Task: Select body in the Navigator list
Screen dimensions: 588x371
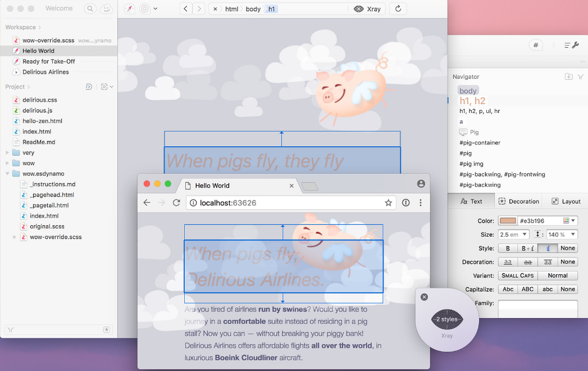Action: (468, 91)
